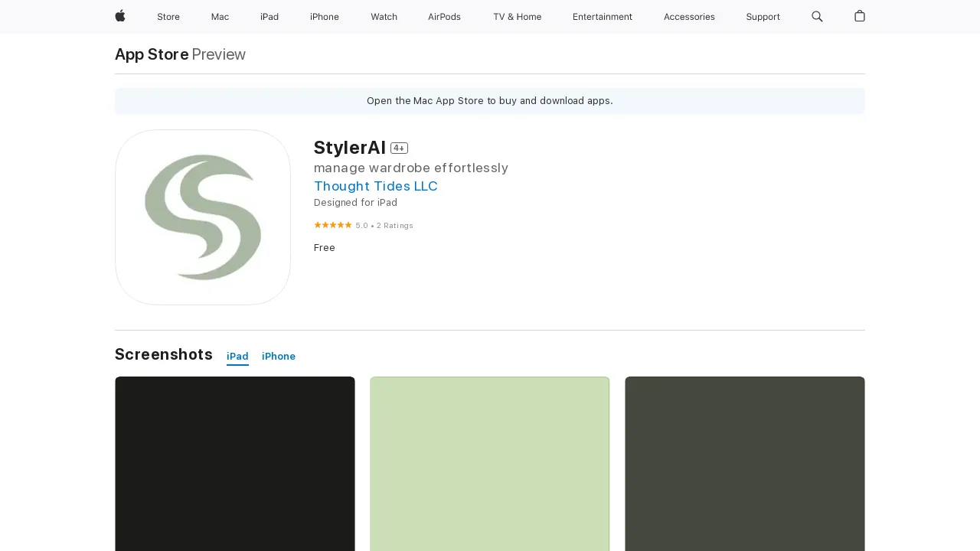Open the Watch menu item
The height and width of the screenshot is (551, 980).
(x=384, y=17)
